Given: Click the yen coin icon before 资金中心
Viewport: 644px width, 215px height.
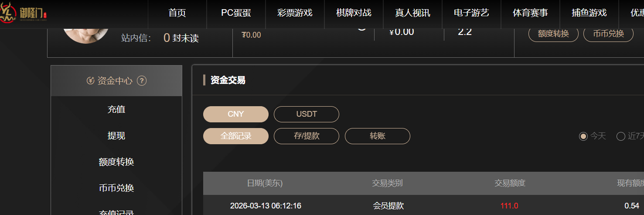Looking at the screenshot, I should point(91,81).
